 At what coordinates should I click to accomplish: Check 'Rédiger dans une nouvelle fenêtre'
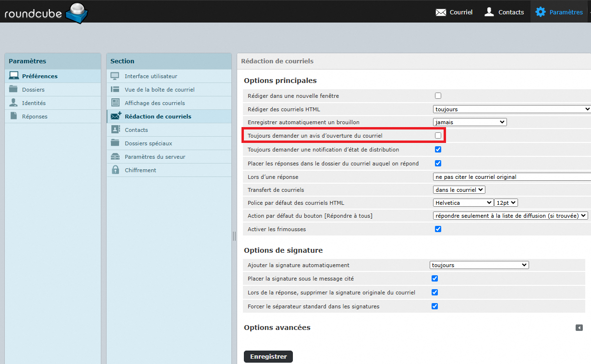point(438,95)
